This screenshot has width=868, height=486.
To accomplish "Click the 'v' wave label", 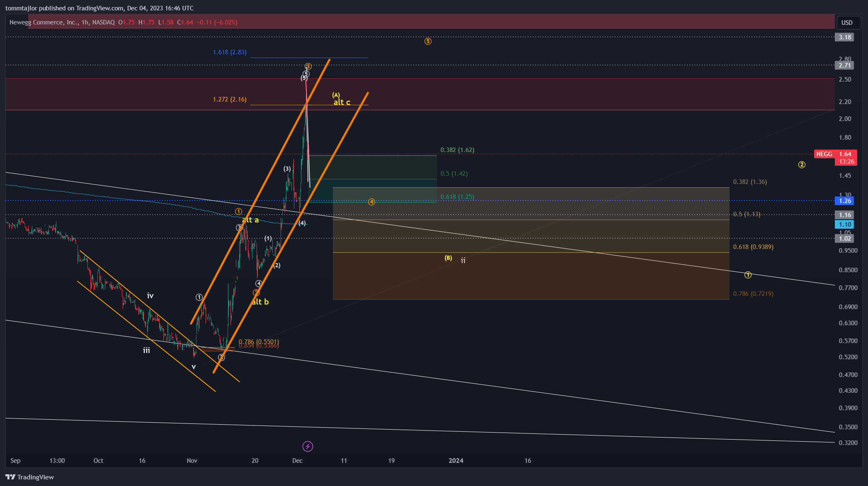I will [x=193, y=367].
